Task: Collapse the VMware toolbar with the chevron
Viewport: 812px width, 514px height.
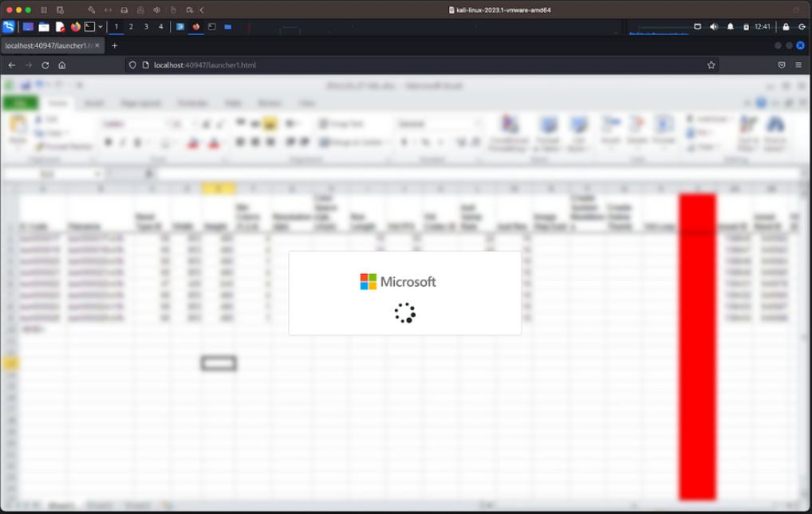Action: 202,10
